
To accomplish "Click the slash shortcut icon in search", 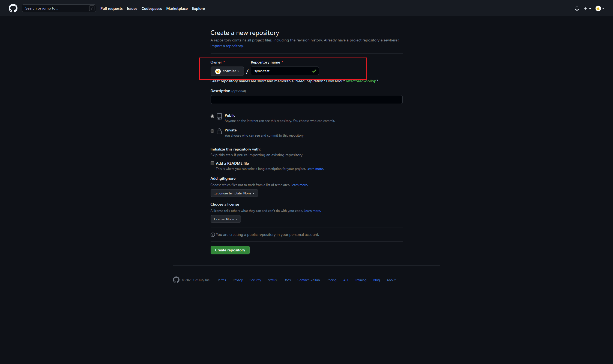I will click(92, 8).
